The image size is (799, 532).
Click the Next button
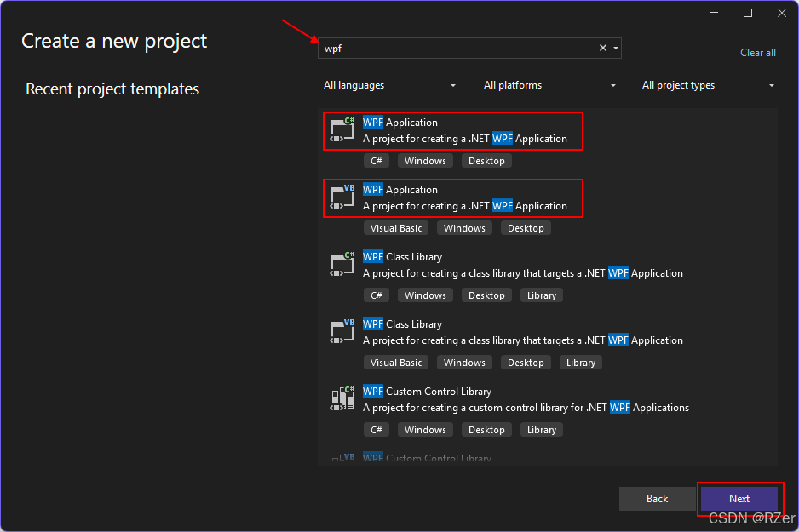tap(739, 499)
